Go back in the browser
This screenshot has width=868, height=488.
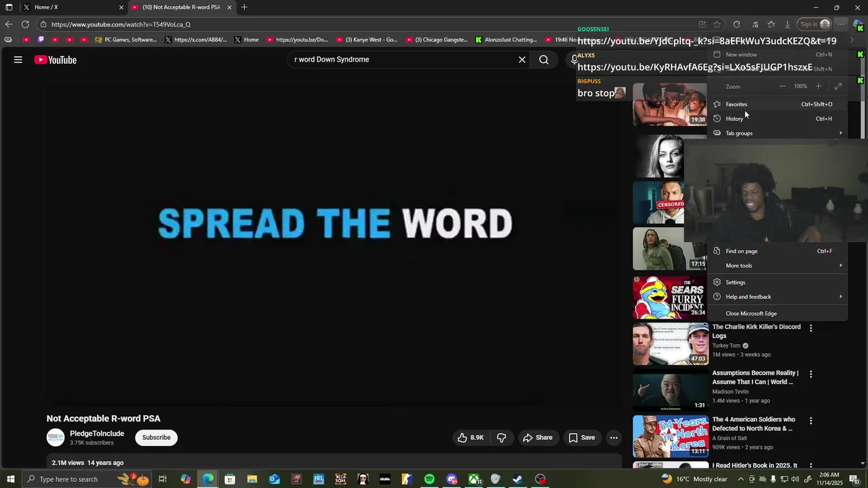click(x=9, y=24)
